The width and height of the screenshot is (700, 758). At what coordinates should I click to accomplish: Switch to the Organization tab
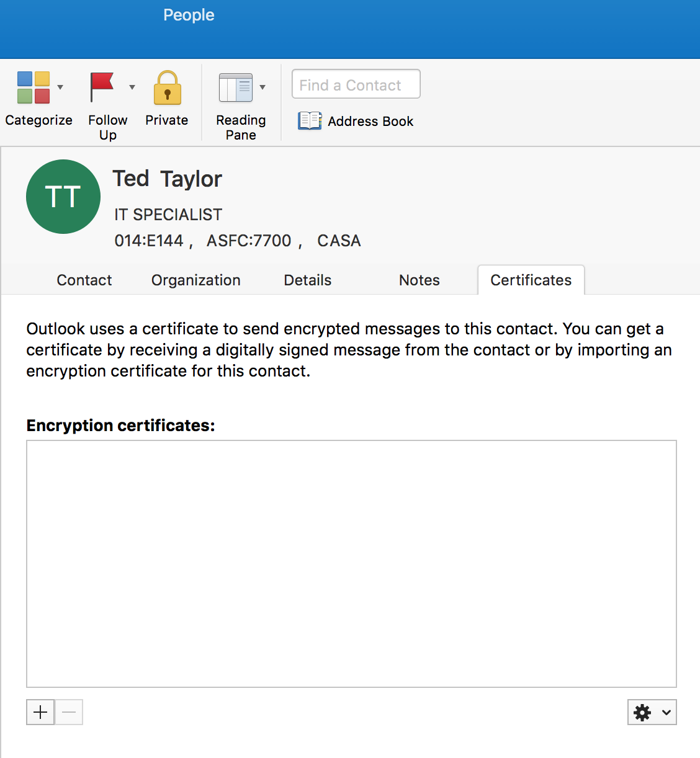(196, 280)
